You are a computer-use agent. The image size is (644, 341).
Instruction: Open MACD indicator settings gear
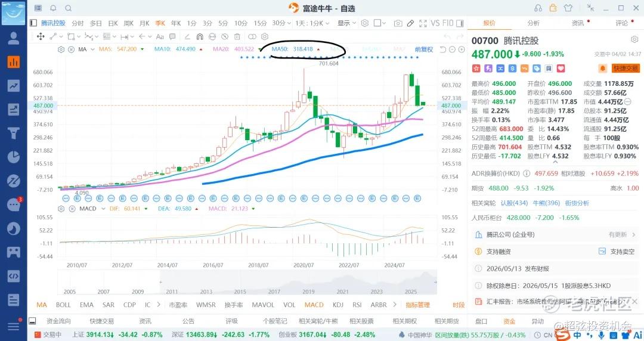(x=61, y=209)
